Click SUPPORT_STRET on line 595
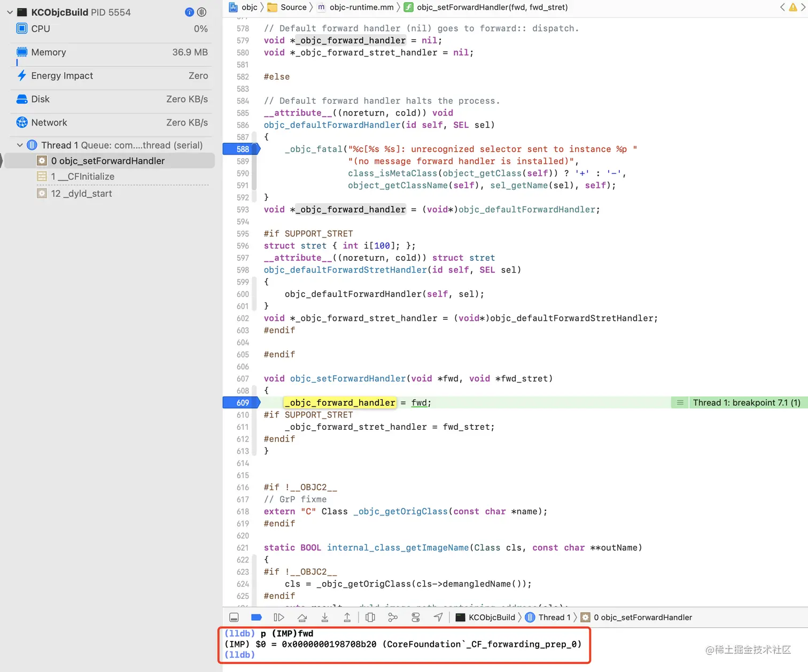Image resolution: width=808 pixels, height=672 pixels. [318, 234]
